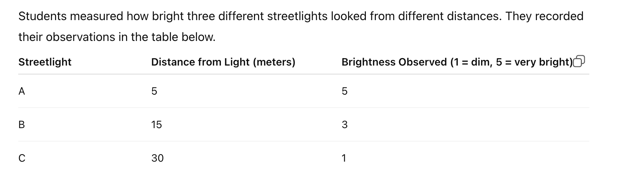Screen dimensions: 644x181
Task: Click the copy table icon
Action: (579, 61)
